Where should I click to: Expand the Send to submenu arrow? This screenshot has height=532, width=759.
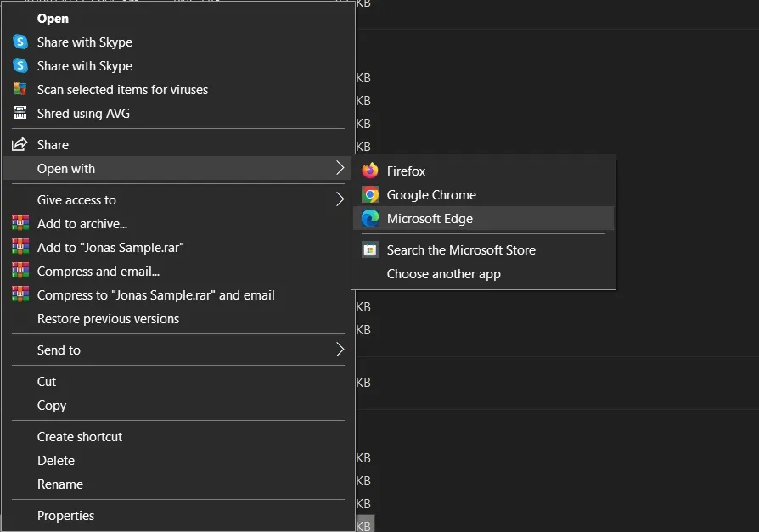point(340,350)
